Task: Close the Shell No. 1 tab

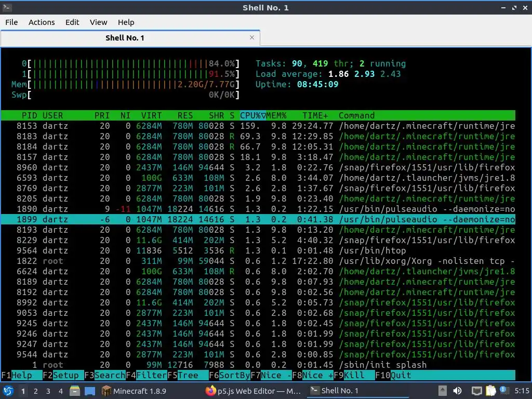Action: coord(252,37)
